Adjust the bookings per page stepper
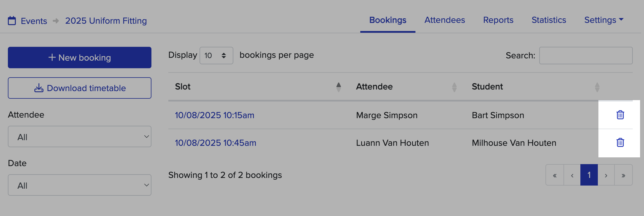Image resolution: width=644 pixels, height=216 pixels. [x=224, y=56]
